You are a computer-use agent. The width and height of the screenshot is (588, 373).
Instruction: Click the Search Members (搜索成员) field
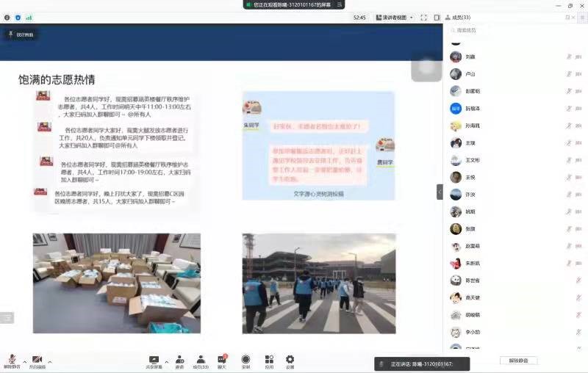[514, 30]
